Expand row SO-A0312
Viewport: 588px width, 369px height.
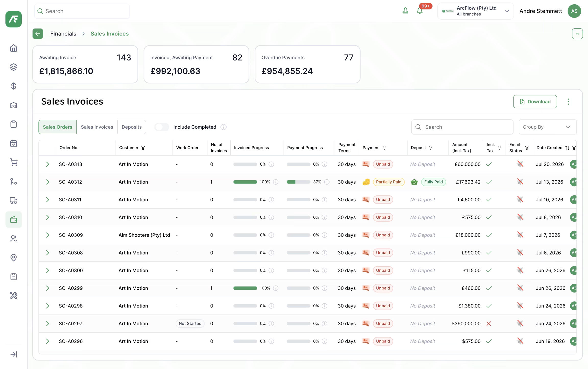[x=47, y=182]
